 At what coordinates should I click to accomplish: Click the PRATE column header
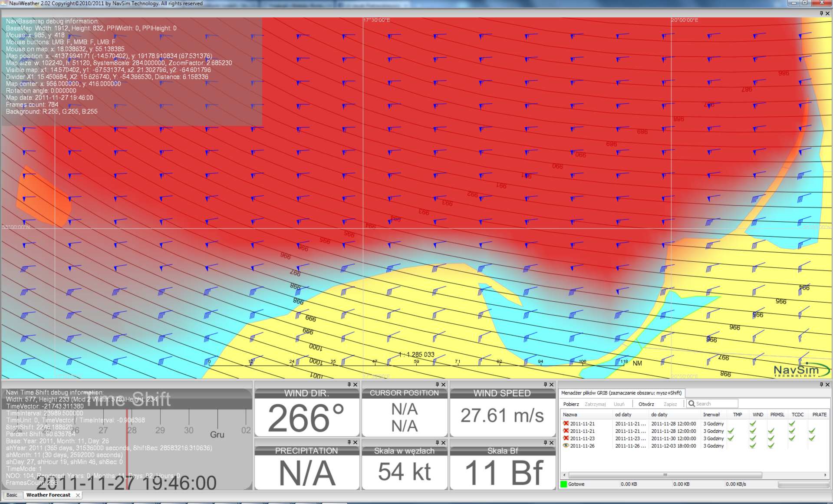click(x=819, y=415)
